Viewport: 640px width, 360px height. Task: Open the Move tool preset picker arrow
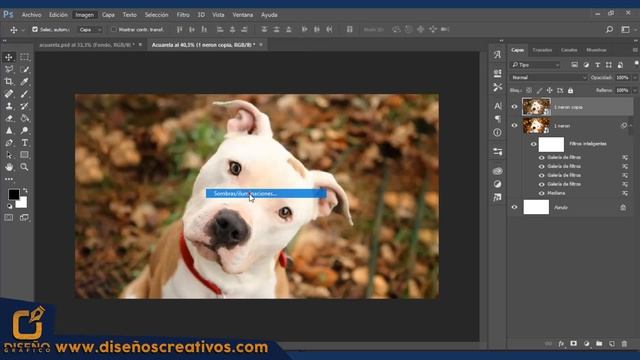pyautogui.click(x=23, y=30)
